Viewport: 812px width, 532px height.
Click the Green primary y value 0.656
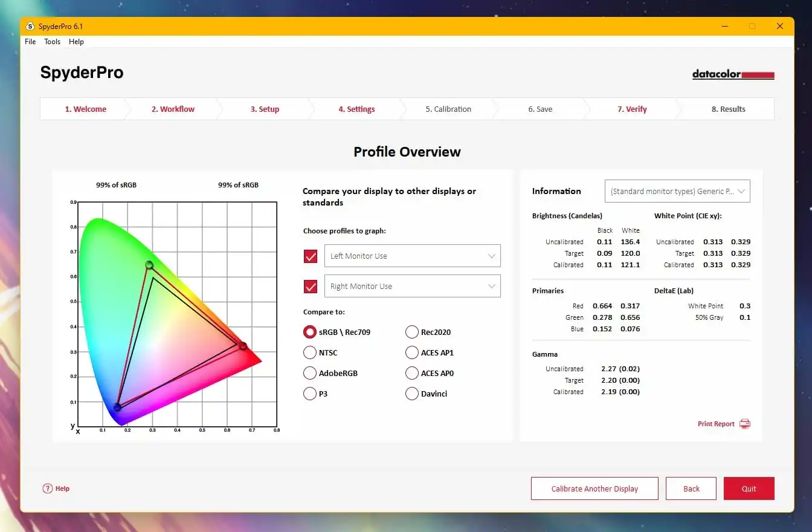(x=630, y=317)
